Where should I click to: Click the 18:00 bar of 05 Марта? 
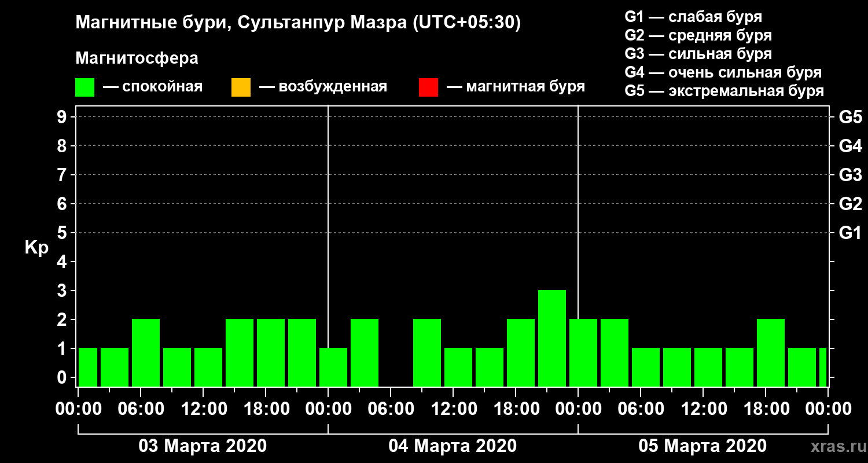click(x=771, y=352)
